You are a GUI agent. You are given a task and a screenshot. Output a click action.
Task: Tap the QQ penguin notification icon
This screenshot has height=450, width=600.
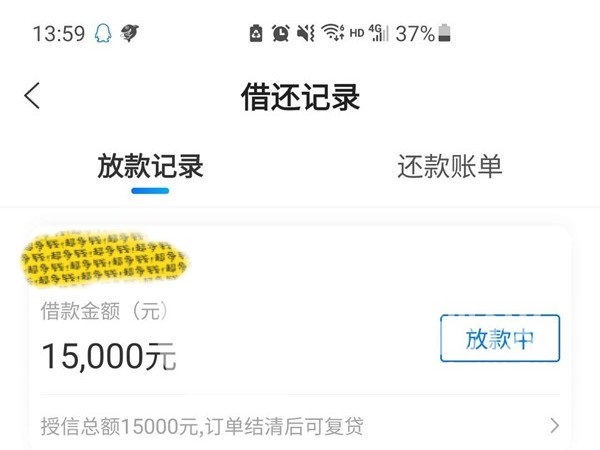(103, 33)
